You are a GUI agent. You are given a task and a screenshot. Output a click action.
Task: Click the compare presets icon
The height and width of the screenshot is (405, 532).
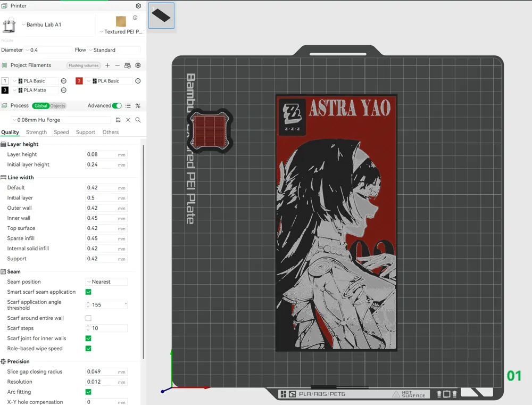pyautogui.click(x=138, y=105)
